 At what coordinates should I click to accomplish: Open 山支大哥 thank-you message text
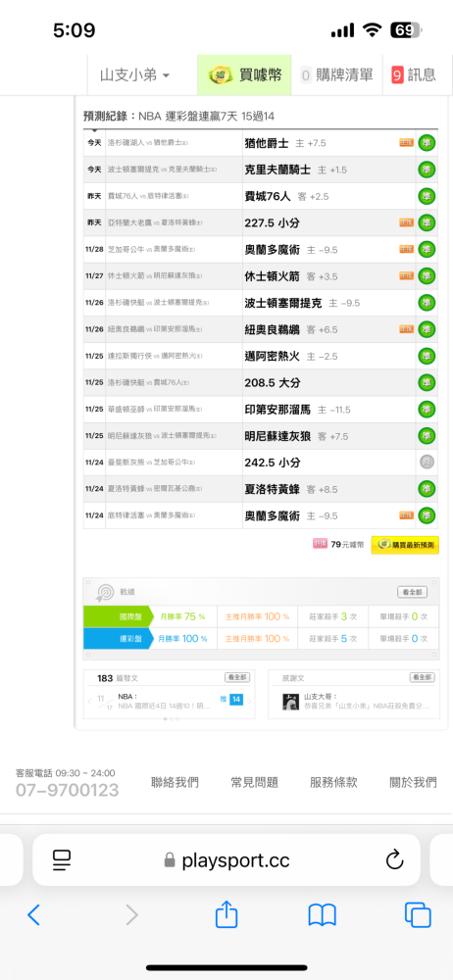pos(366,706)
